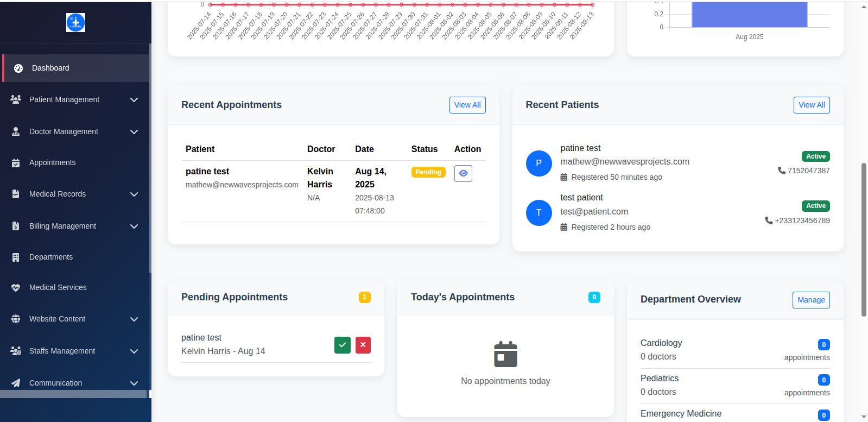Select Billing Management in sidebar
This screenshot has width=868, height=422.
pos(75,226)
